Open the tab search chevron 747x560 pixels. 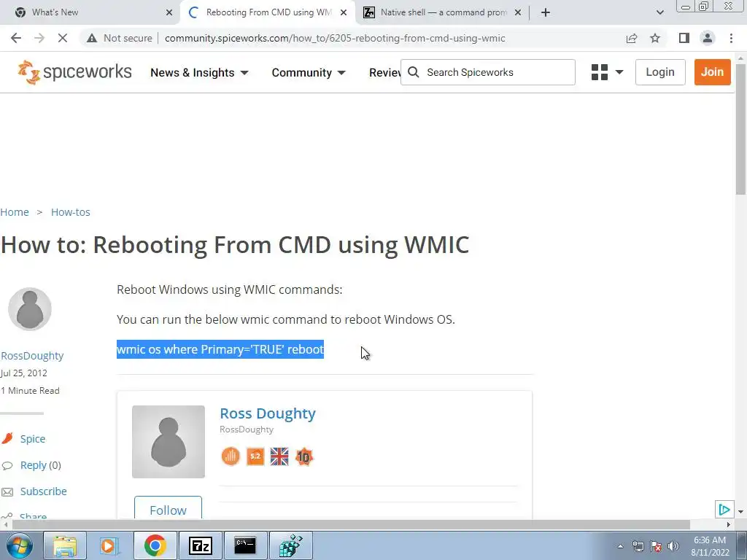pyautogui.click(x=659, y=12)
